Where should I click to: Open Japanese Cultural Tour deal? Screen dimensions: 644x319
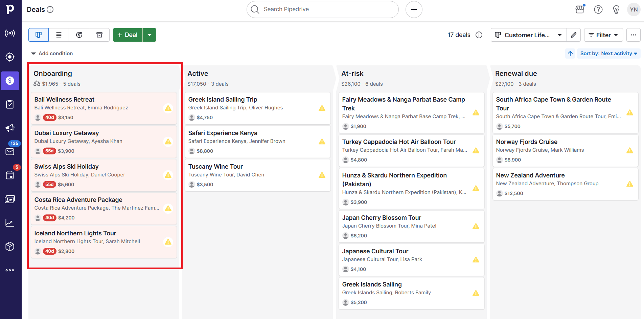point(412,260)
